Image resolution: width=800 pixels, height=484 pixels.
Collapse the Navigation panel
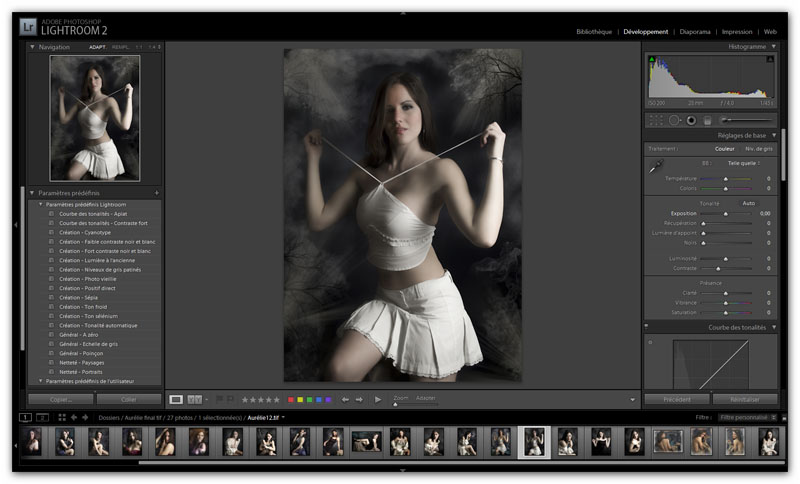pyautogui.click(x=32, y=47)
